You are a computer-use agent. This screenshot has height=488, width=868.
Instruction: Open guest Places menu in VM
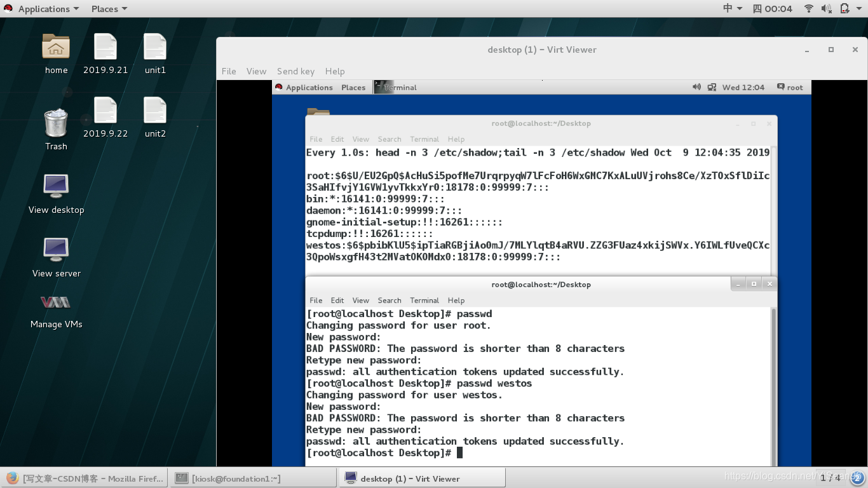tap(353, 87)
